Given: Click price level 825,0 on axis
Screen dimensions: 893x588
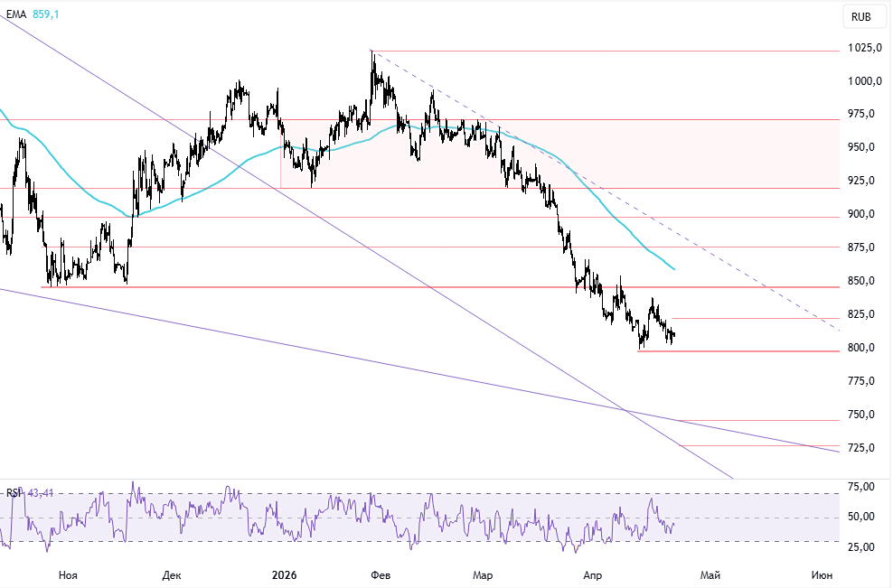Looking at the screenshot, I should pyautogui.click(x=861, y=314).
